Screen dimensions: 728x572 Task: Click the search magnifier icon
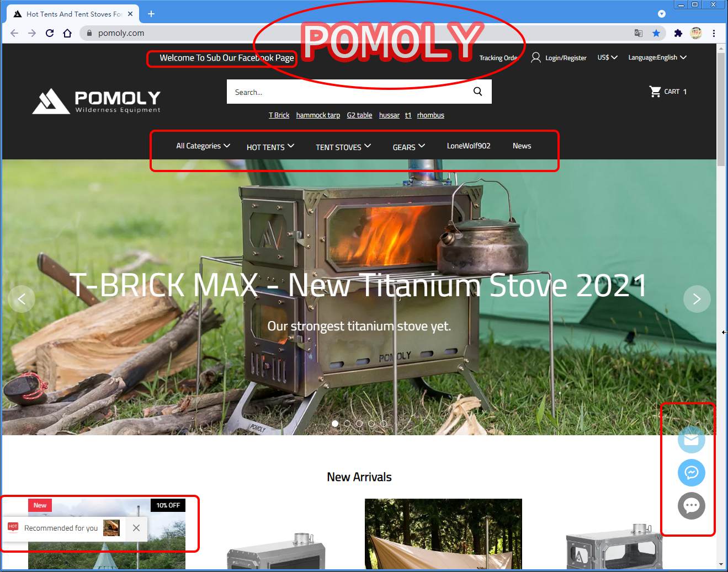click(478, 92)
